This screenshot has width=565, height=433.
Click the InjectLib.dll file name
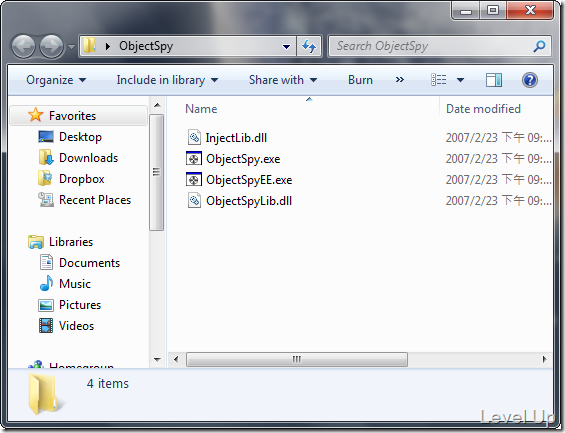coord(236,138)
